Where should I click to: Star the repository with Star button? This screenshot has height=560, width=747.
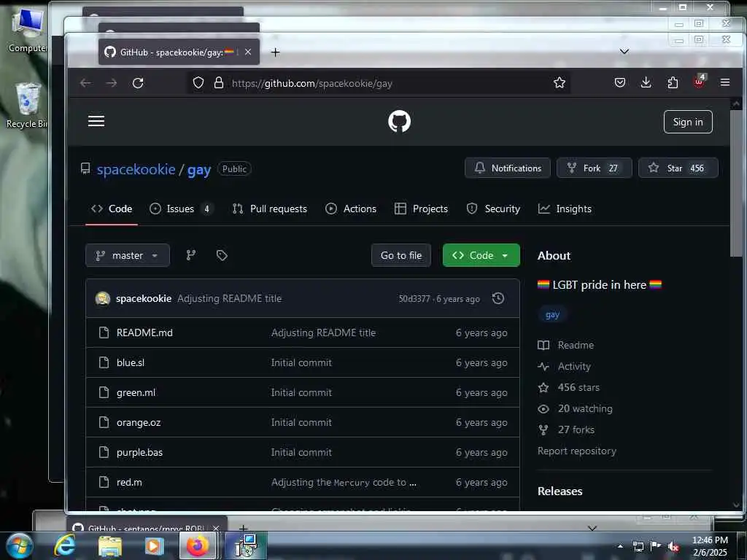(x=678, y=168)
